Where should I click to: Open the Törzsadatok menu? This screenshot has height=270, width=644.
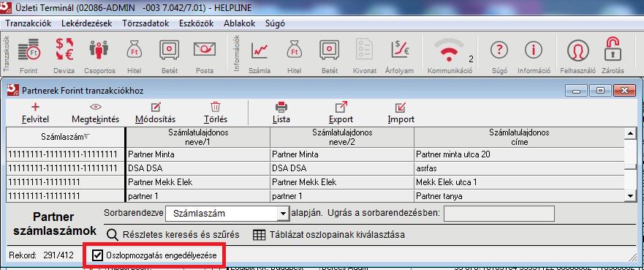pos(145,23)
